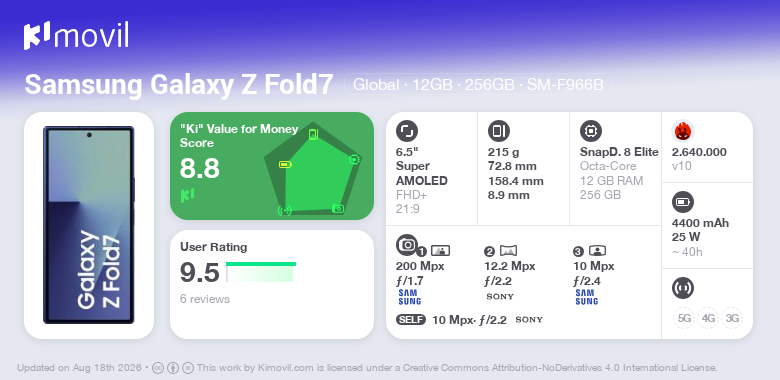Viewport: 780px width, 380px height.
Task: Open the AnTuTu benchmark icon
Action: tap(682, 131)
